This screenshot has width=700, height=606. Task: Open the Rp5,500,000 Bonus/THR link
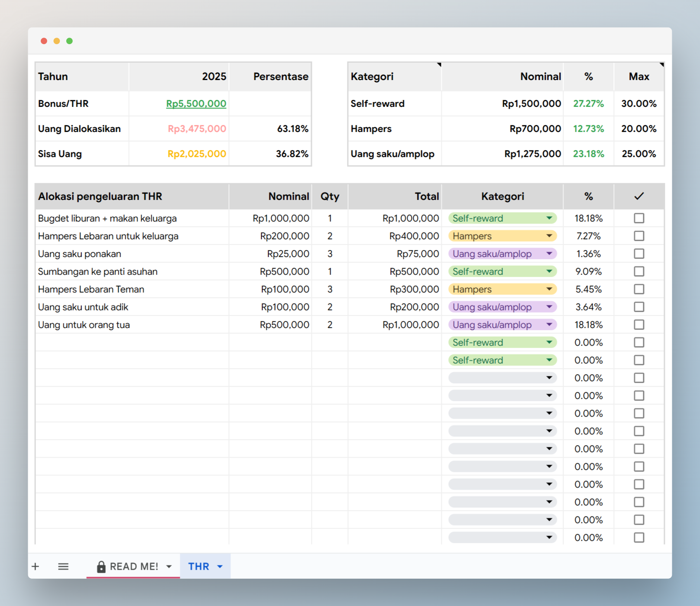coord(196,103)
